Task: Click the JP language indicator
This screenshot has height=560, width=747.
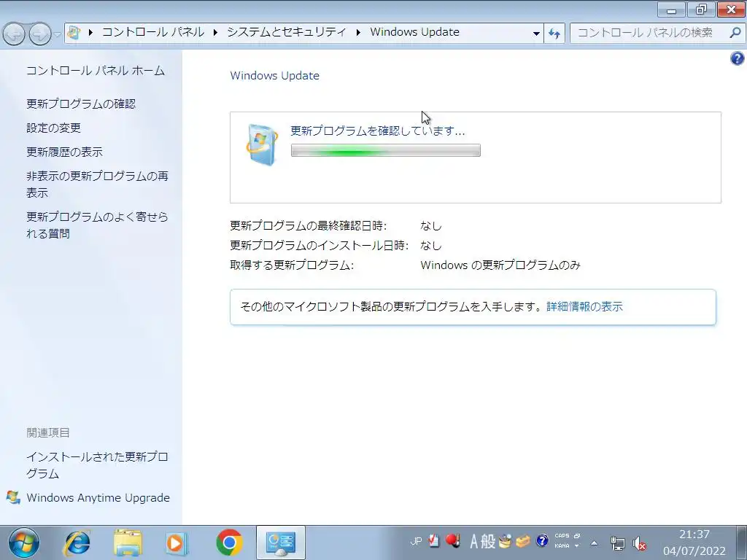Action: pos(416,542)
